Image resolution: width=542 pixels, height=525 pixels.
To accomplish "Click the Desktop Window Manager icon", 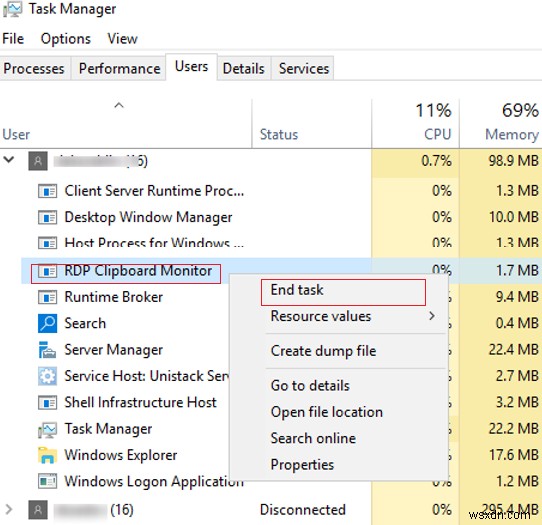I will click(x=47, y=217).
